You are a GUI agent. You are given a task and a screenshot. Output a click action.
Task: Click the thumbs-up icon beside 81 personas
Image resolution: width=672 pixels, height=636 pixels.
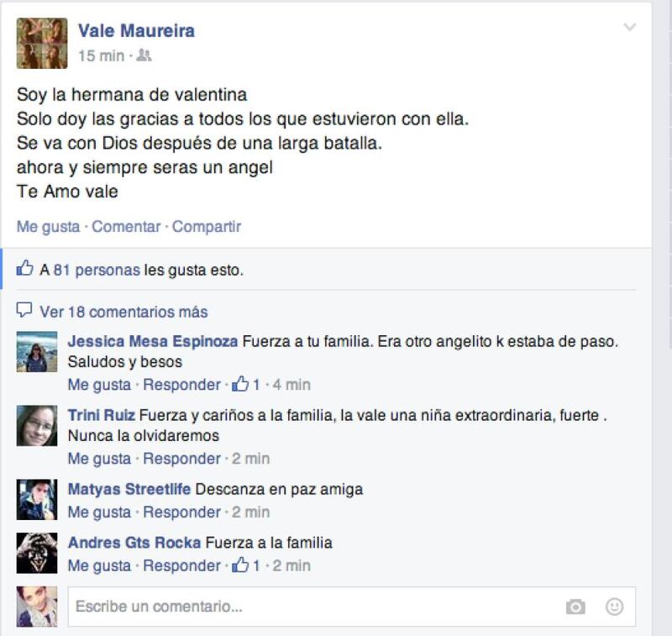coord(24,268)
